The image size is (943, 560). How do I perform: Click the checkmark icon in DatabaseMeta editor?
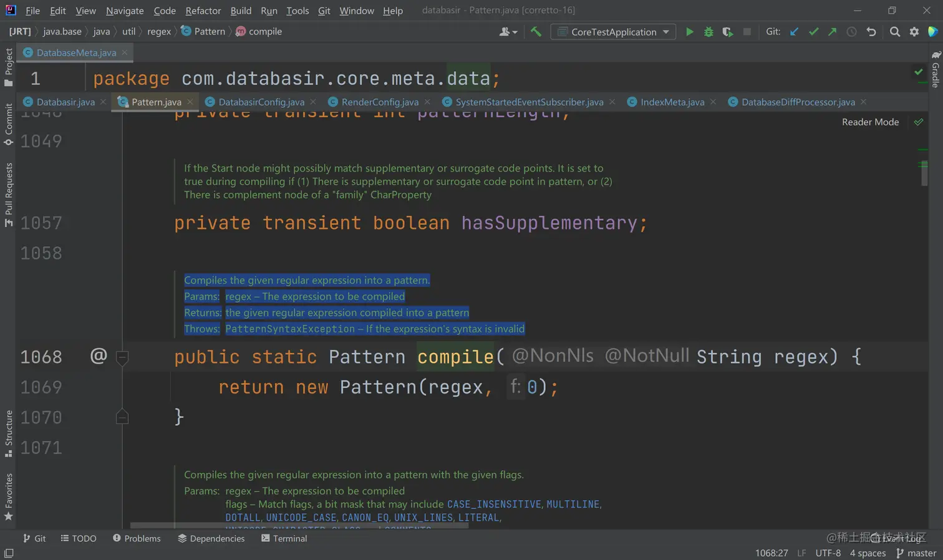(x=919, y=72)
